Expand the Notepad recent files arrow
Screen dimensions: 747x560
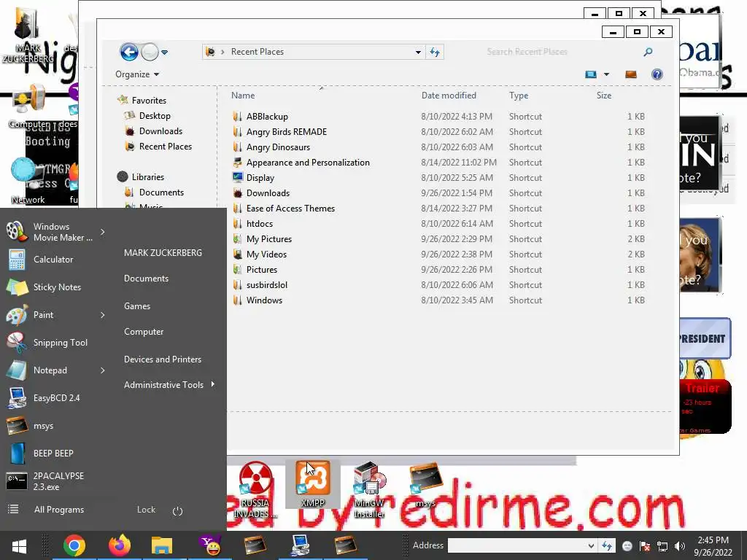tap(102, 370)
